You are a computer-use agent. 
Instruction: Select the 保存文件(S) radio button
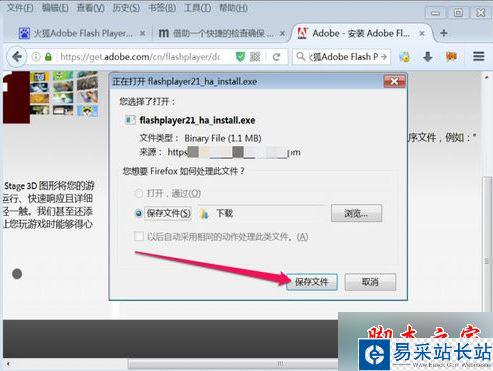139,213
